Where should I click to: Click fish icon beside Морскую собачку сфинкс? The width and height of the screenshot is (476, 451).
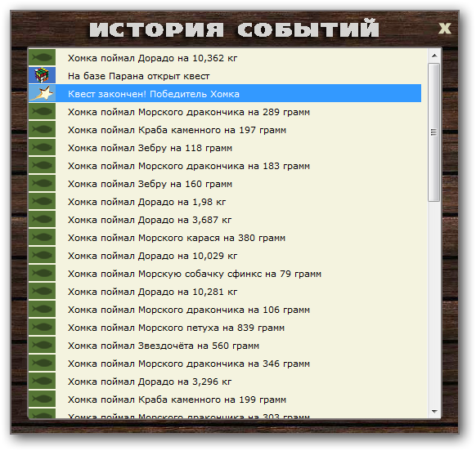pyautogui.click(x=43, y=273)
